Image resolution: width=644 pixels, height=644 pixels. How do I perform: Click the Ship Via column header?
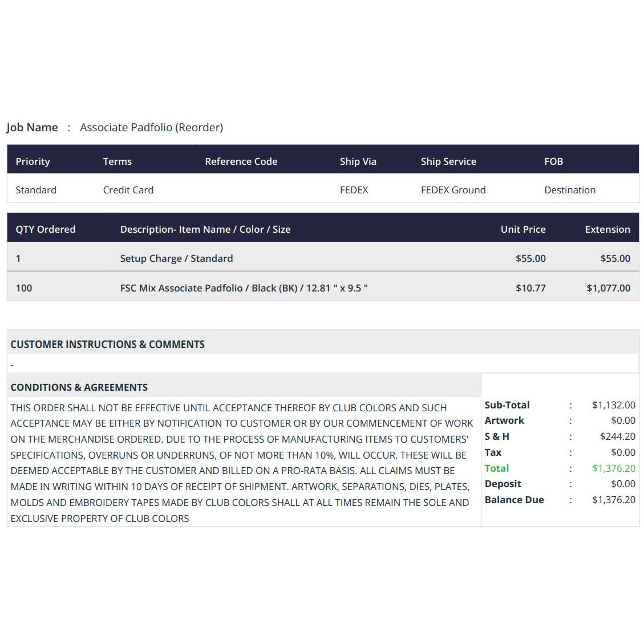pos(358,161)
